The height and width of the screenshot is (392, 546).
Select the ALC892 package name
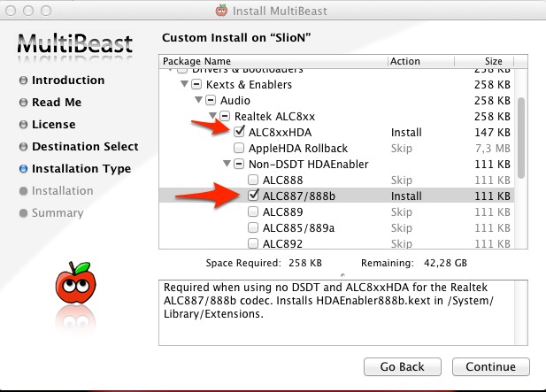coord(282,243)
